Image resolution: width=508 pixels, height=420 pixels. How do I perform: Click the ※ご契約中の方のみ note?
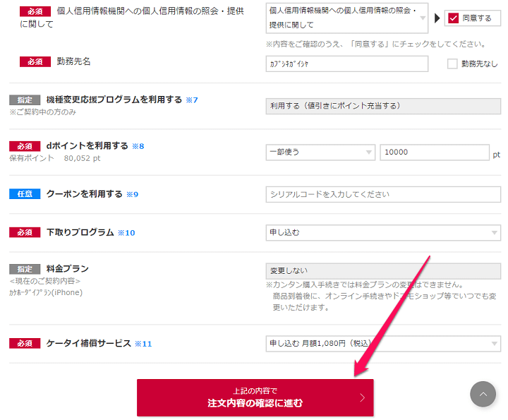[x=42, y=112]
